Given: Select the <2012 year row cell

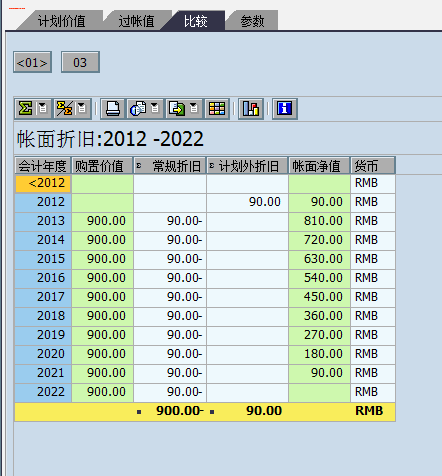Looking at the screenshot, I should pos(43,183).
